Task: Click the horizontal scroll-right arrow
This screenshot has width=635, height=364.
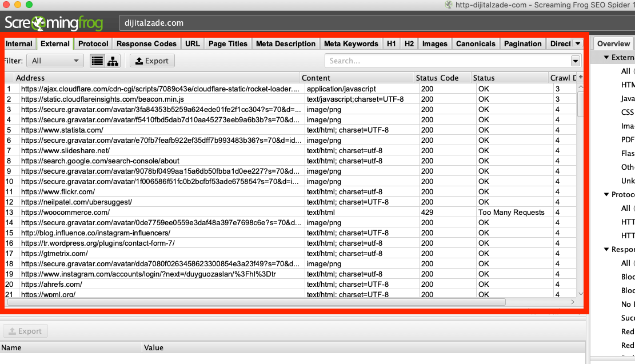Action: coord(573,302)
